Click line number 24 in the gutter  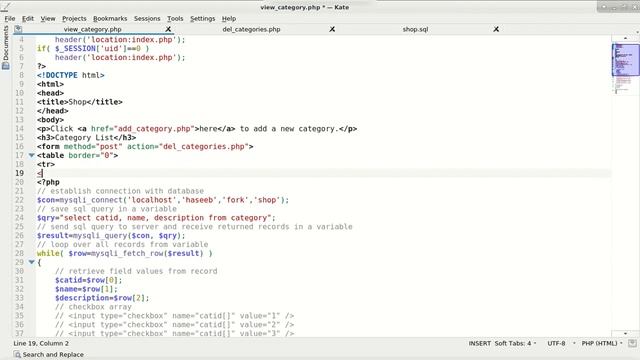coord(19,218)
